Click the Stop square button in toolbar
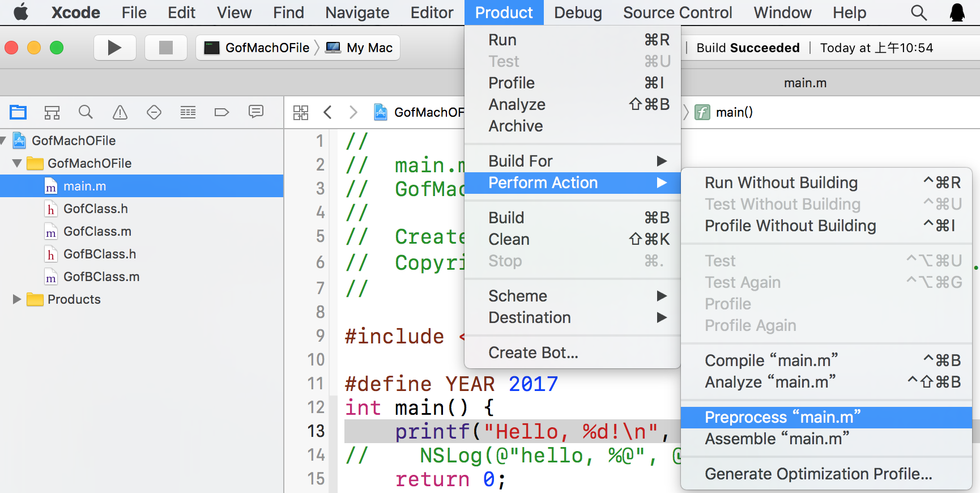 tap(166, 48)
